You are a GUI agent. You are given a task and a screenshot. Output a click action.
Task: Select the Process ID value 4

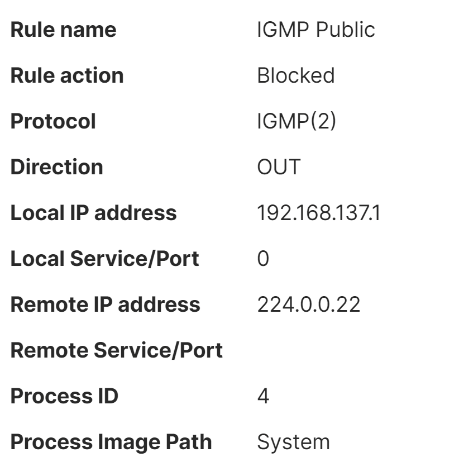tap(263, 396)
